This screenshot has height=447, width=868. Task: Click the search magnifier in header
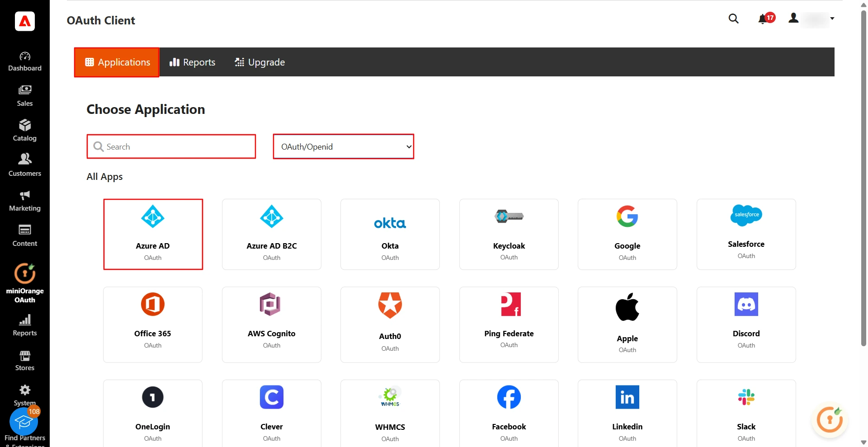pos(734,19)
